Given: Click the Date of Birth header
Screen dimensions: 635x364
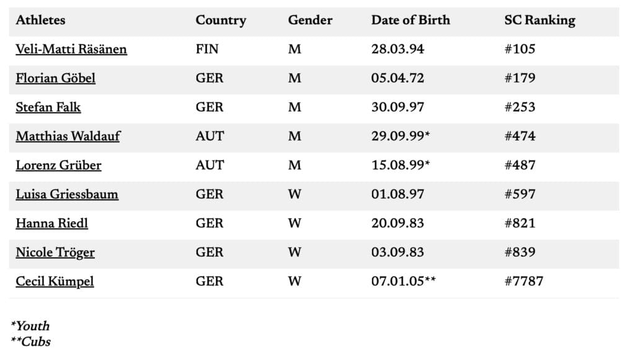Looking at the screenshot, I should [411, 20].
